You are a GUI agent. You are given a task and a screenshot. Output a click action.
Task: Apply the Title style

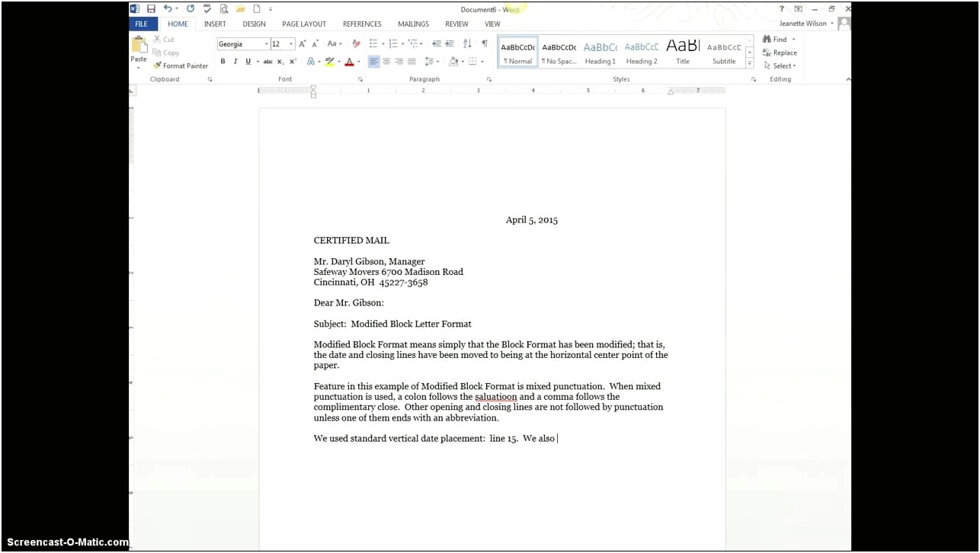(x=682, y=53)
